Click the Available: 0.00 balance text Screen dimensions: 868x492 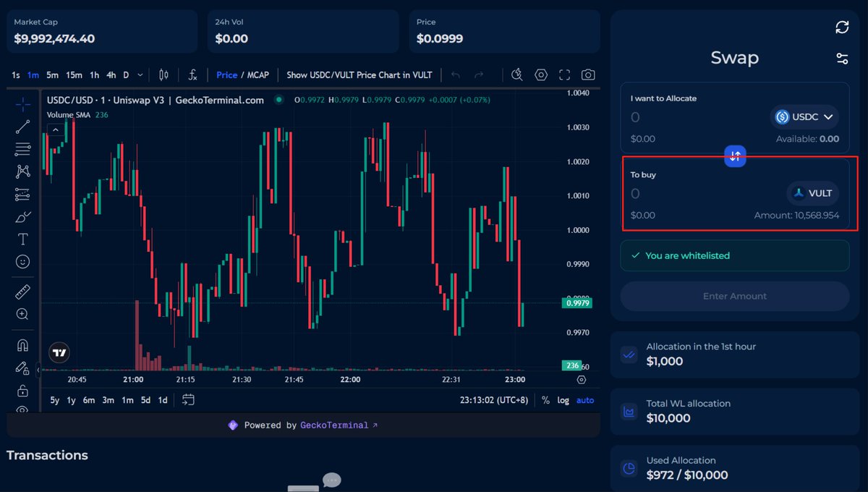click(807, 139)
